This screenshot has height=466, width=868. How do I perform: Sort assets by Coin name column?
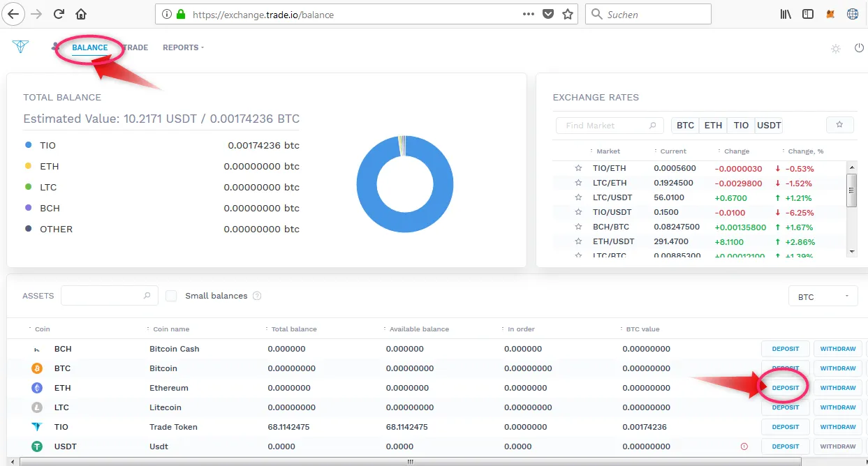[x=169, y=329]
